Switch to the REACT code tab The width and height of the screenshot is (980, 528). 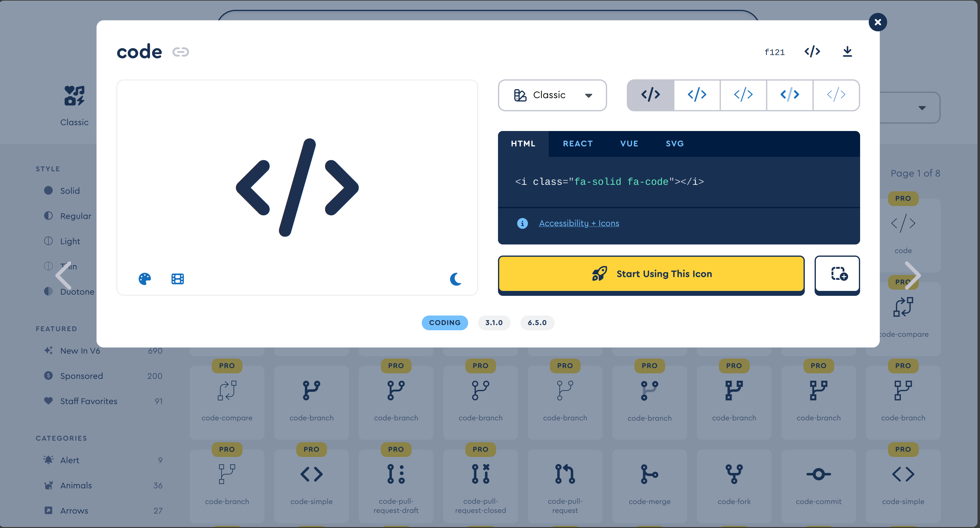tap(578, 144)
